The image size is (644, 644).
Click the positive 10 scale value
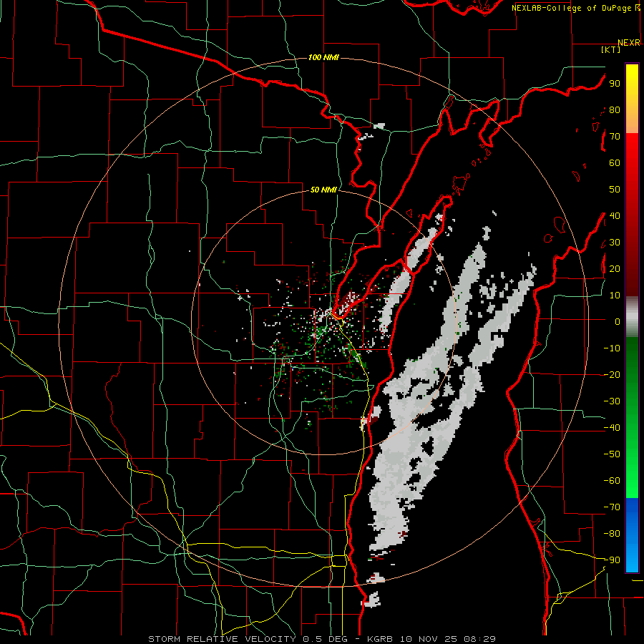(x=615, y=296)
